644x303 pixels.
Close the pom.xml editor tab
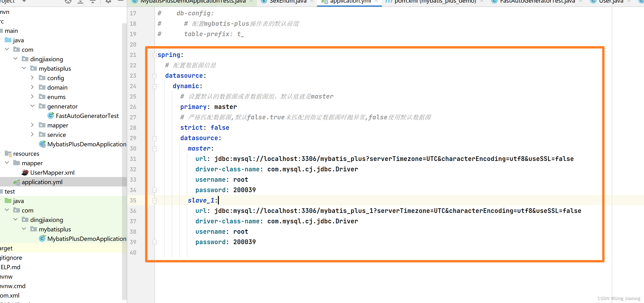pyautogui.click(x=481, y=1)
